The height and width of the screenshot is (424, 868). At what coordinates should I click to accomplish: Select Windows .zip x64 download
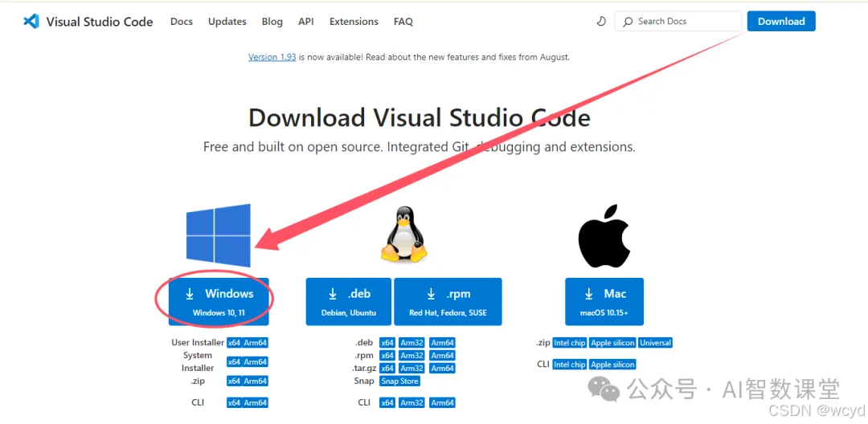coord(234,381)
